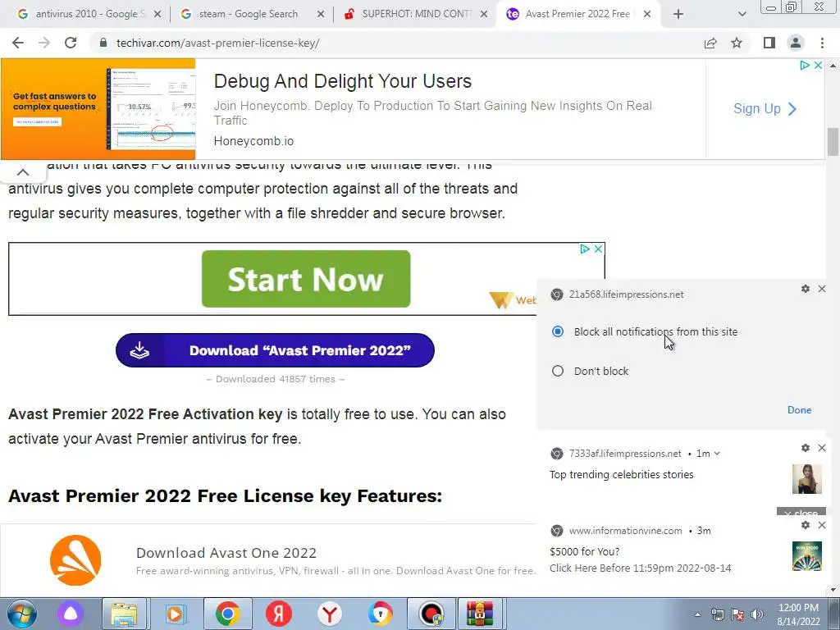Click the $5000 for You? notification
Viewport: 840px width, 630px height.
(584, 551)
